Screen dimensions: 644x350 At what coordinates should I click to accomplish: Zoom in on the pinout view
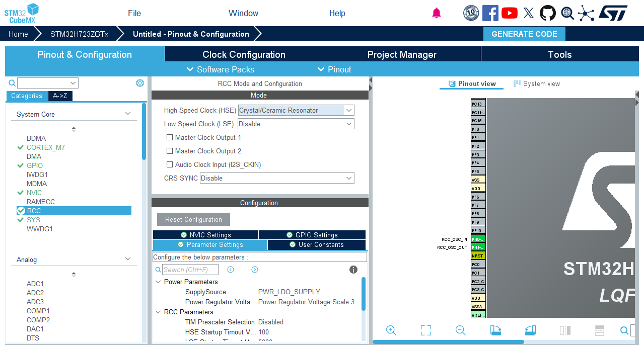tap(391, 330)
